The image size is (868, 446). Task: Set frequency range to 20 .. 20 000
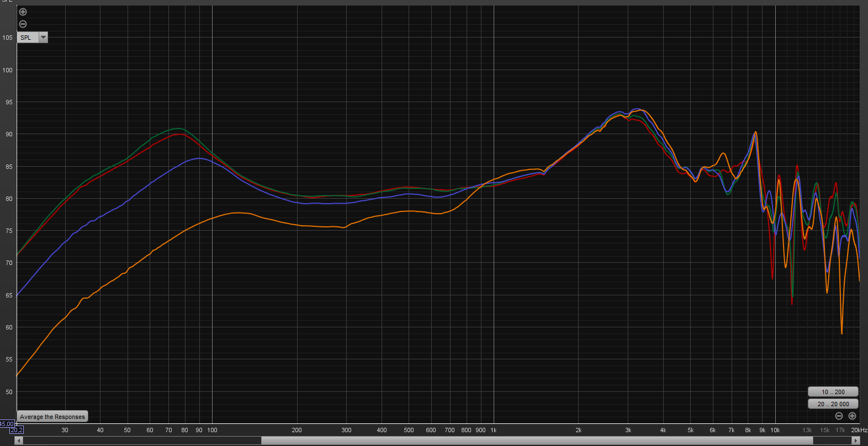click(x=833, y=404)
